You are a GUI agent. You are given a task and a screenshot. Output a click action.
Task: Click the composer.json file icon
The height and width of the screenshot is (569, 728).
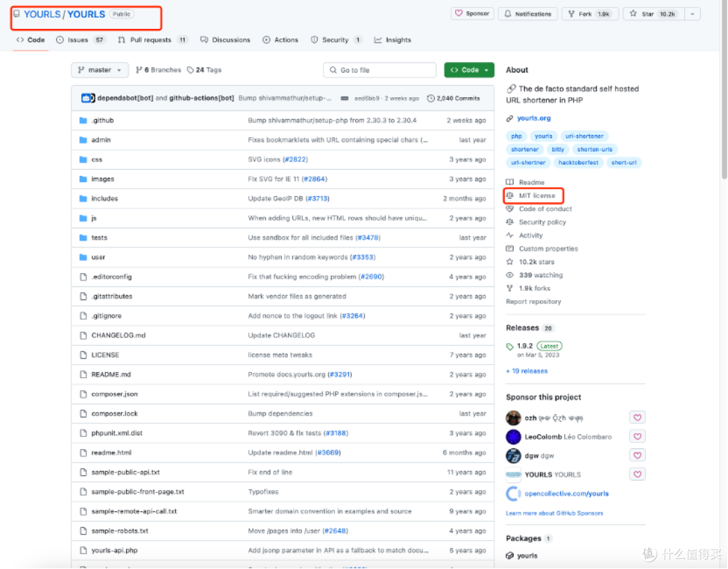(x=83, y=394)
